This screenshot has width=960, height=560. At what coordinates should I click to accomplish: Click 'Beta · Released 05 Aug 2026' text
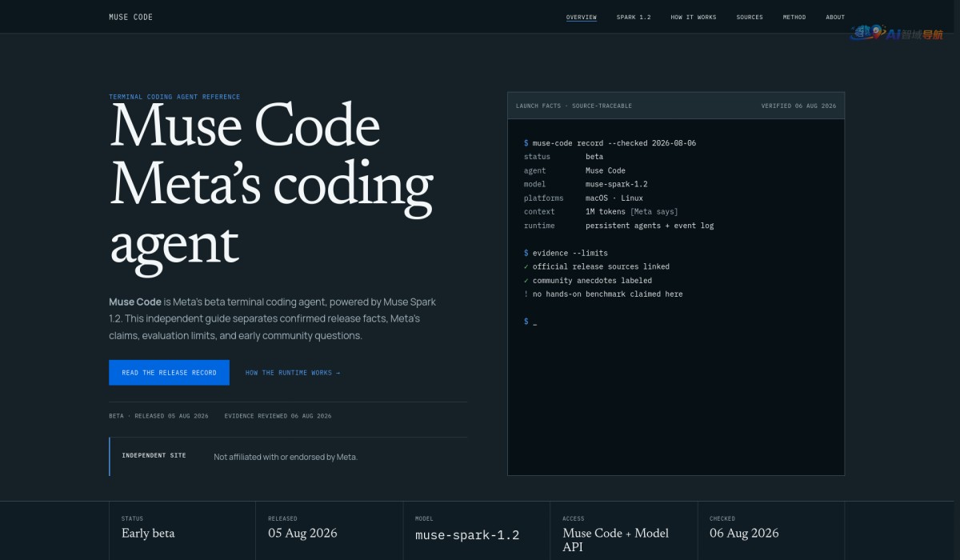pyautogui.click(x=158, y=416)
